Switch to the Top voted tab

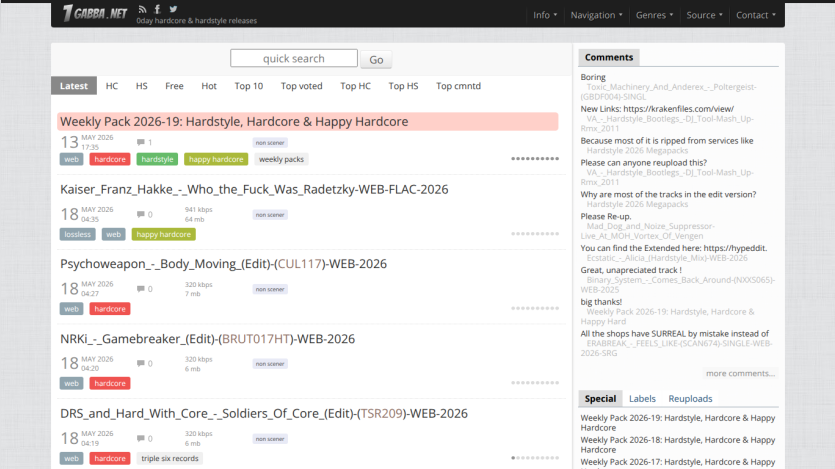click(x=301, y=86)
